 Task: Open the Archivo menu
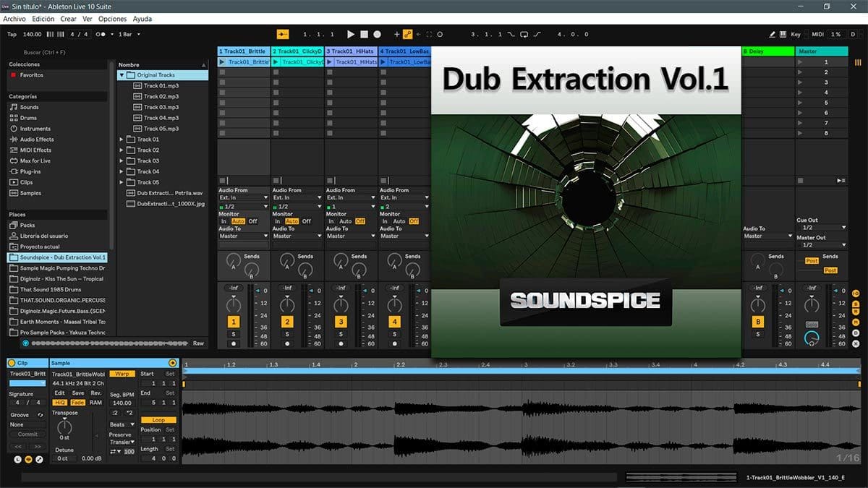click(14, 19)
